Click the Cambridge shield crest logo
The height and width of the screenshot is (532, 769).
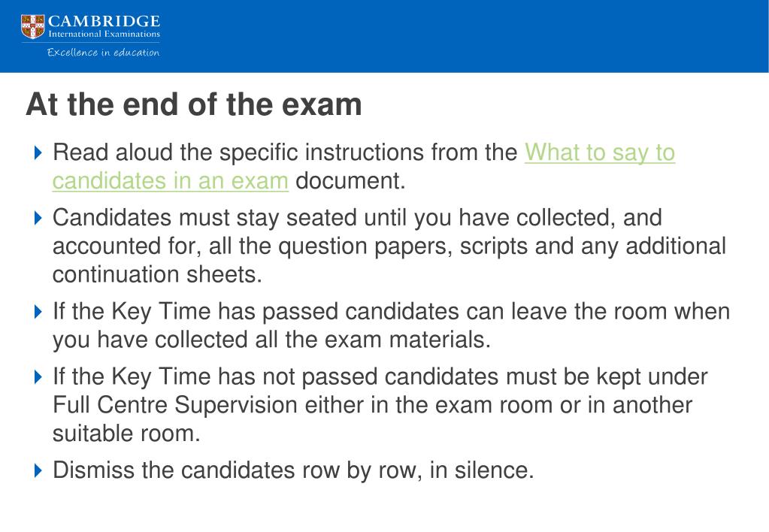[x=32, y=26]
